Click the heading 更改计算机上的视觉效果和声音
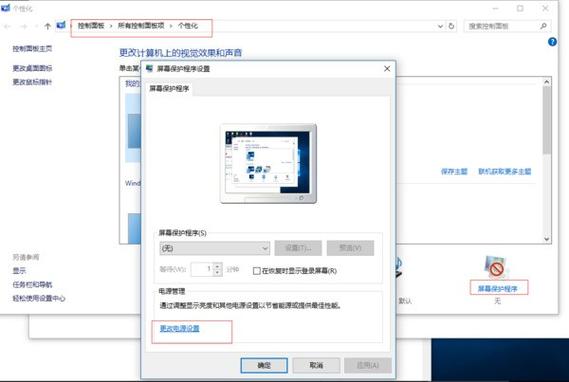The width and height of the screenshot is (569, 382). tap(180, 53)
